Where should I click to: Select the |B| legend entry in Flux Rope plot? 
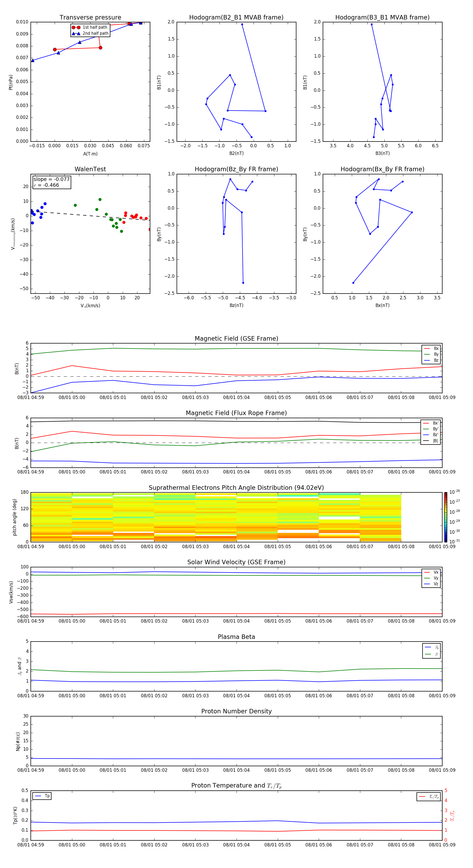coord(431,441)
